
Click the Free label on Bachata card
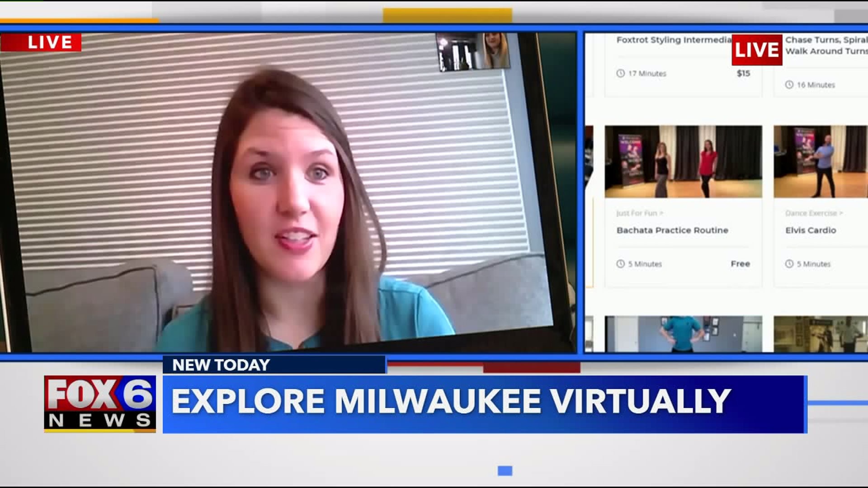740,264
